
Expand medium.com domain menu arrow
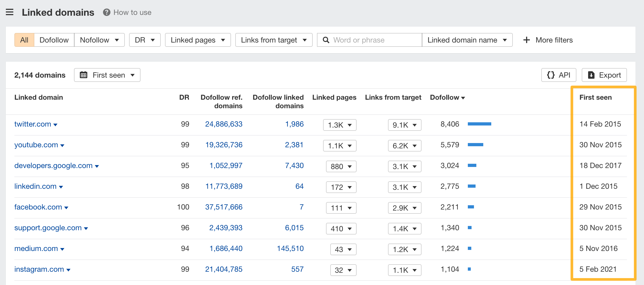62,249
